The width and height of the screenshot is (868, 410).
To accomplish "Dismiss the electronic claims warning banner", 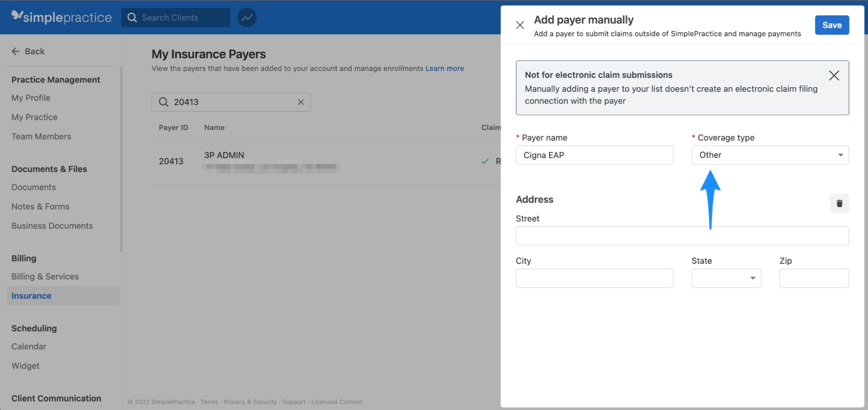I will tap(834, 75).
